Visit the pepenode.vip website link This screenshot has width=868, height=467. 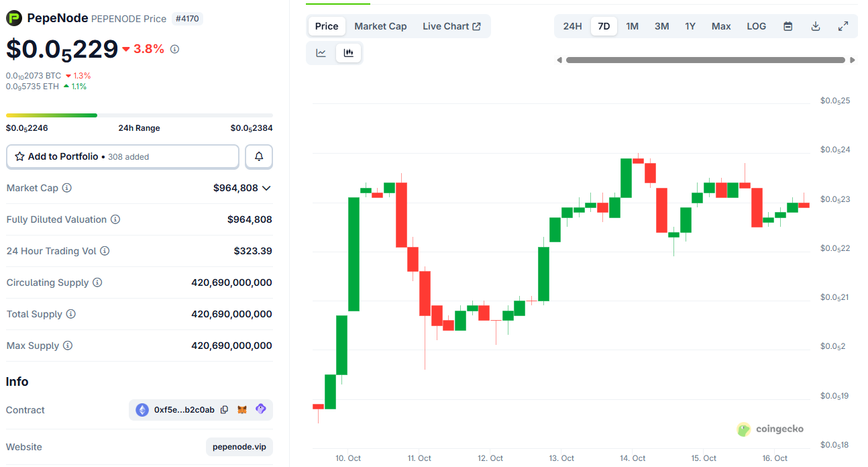[239, 446]
